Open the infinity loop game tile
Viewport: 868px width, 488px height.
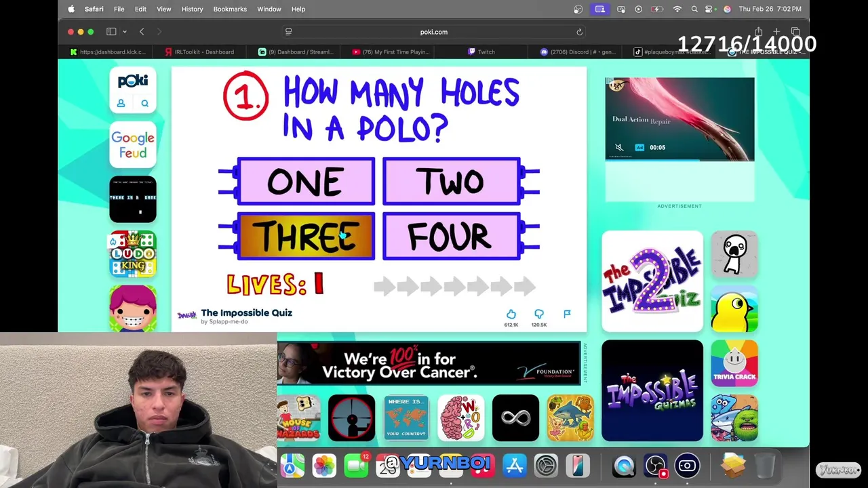click(x=515, y=418)
